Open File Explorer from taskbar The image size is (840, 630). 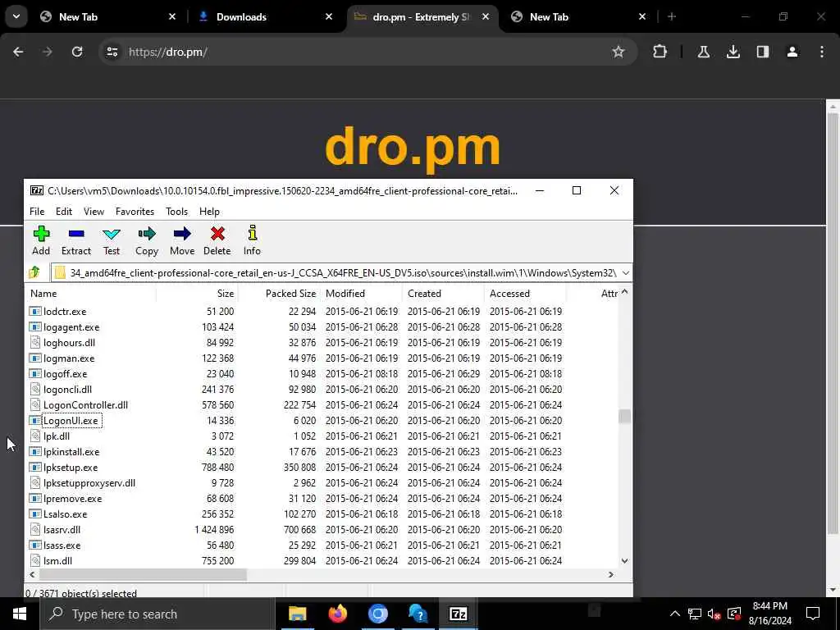pyautogui.click(x=297, y=614)
